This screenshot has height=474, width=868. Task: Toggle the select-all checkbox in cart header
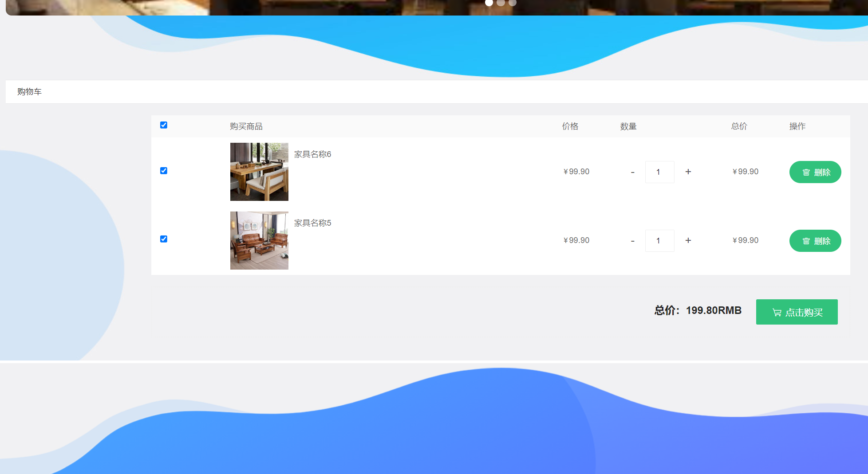click(164, 125)
